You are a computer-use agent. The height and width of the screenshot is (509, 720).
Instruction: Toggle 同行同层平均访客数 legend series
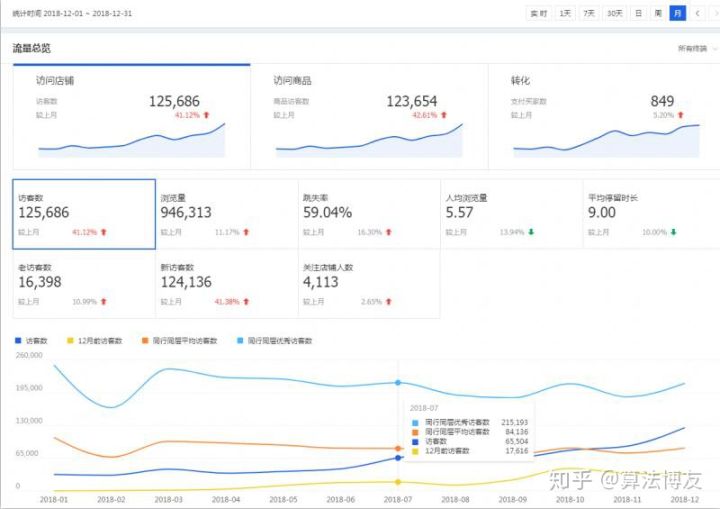click(180, 341)
